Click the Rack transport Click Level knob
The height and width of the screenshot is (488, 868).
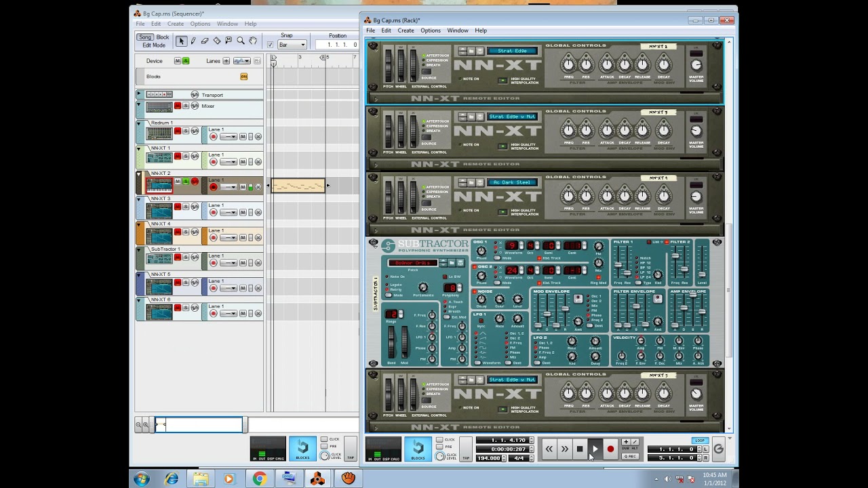coord(440,457)
